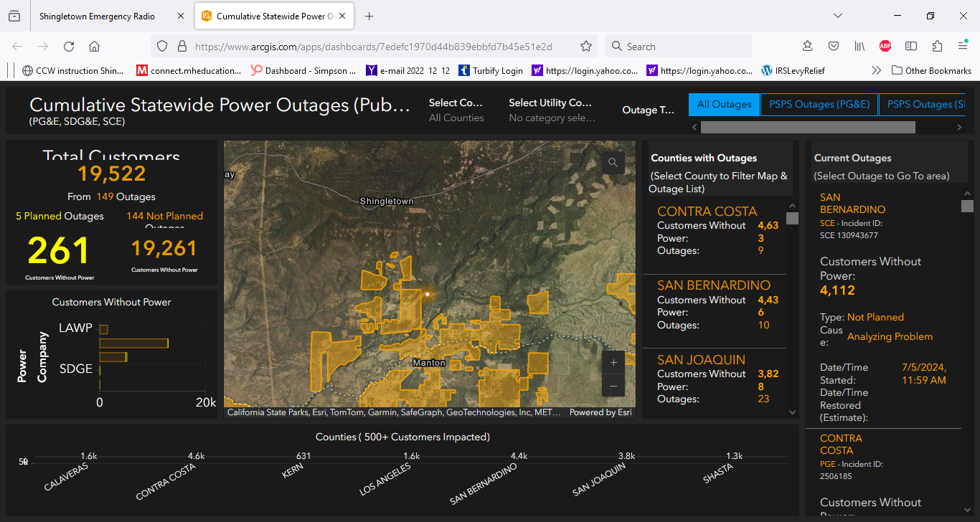Screen dimensions: 980x522
Task: Click the outage tabs horizontal scrollbar
Action: (807, 127)
